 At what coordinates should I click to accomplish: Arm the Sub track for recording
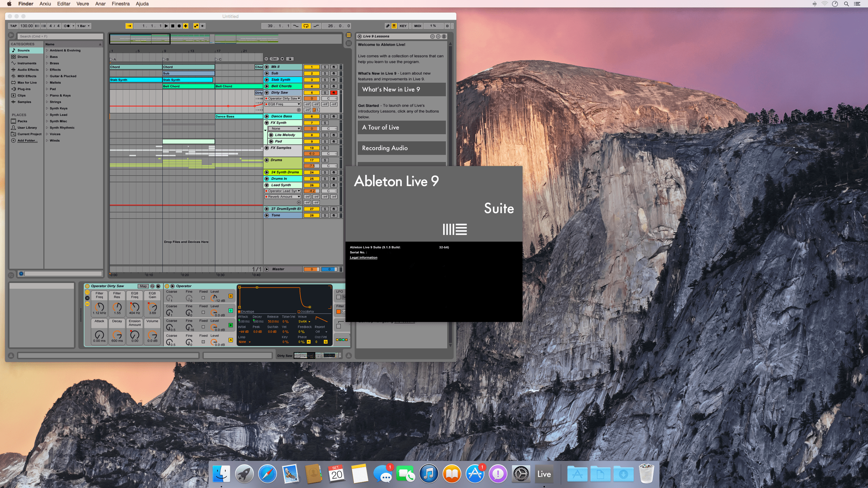pos(334,73)
